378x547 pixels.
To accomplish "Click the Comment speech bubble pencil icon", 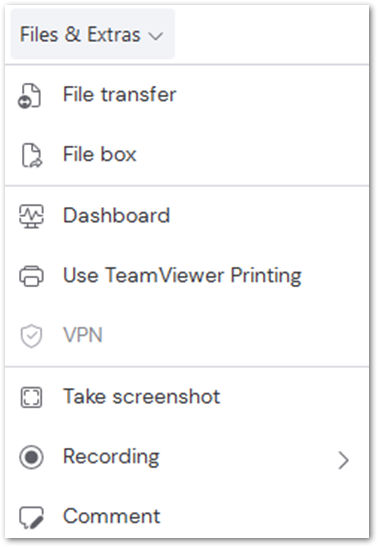I will click(x=31, y=517).
